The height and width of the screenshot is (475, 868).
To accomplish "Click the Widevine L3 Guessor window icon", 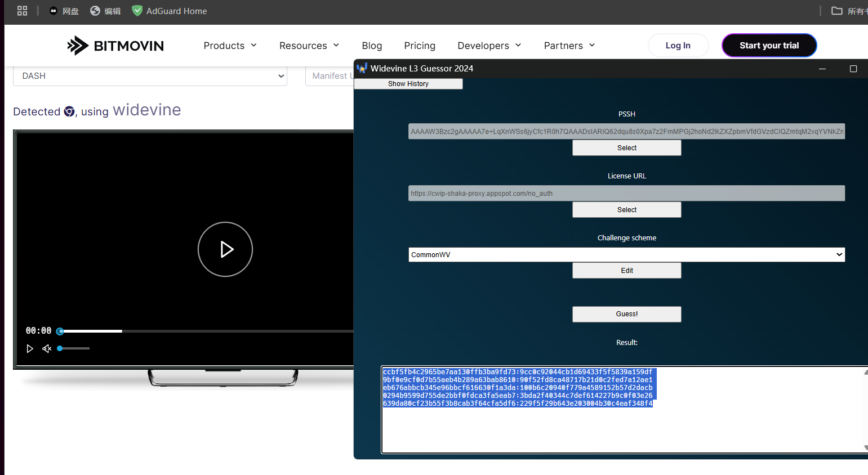I will pyautogui.click(x=362, y=69).
